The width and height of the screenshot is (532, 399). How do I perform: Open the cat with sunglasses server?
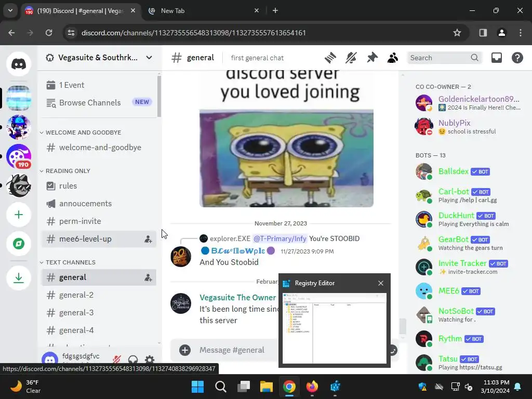coord(19,185)
